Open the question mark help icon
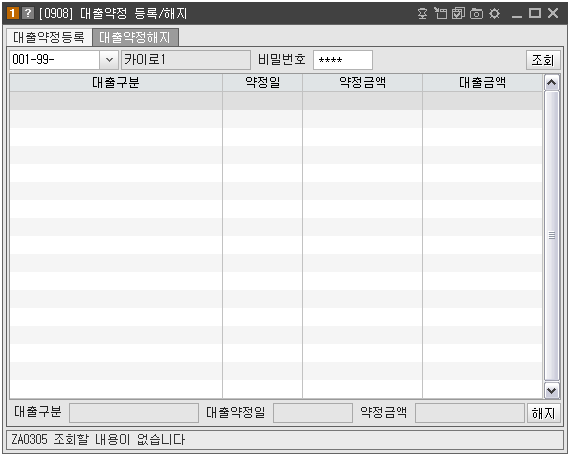Viewport: 570px width, 456px height. 28,13
